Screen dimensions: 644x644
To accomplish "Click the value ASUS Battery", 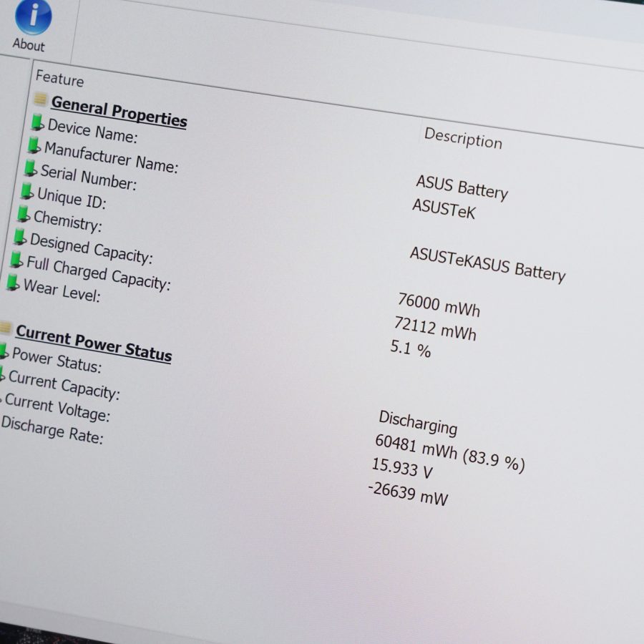I will coord(462,188).
